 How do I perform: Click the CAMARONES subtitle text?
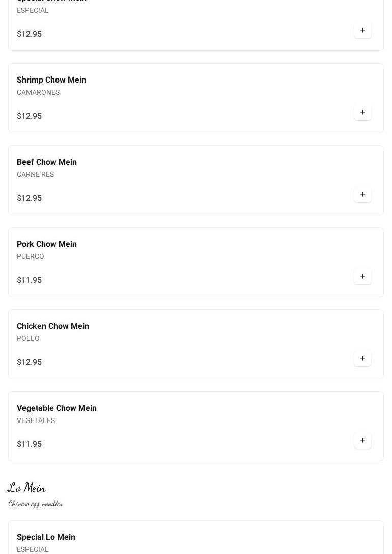point(38,92)
